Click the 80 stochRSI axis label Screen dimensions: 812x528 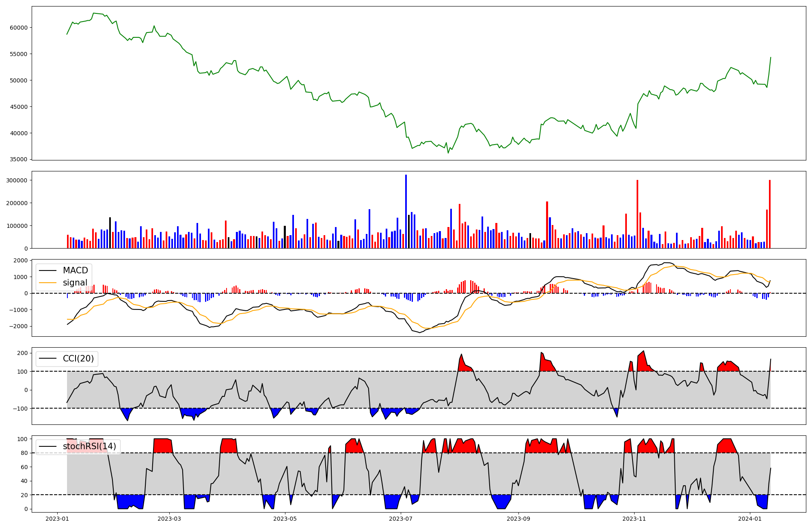click(24, 453)
